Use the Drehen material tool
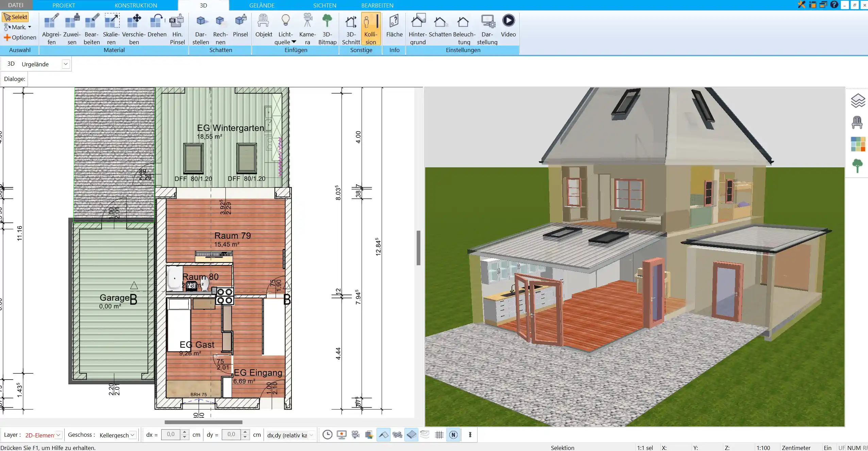868x451 pixels. pos(157,26)
